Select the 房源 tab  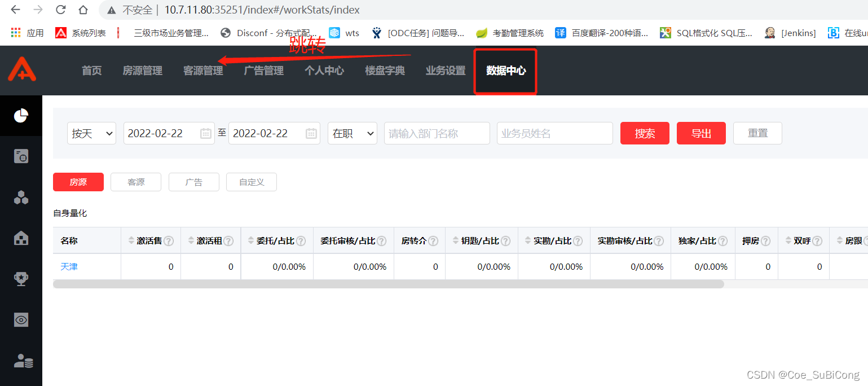[78, 182]
